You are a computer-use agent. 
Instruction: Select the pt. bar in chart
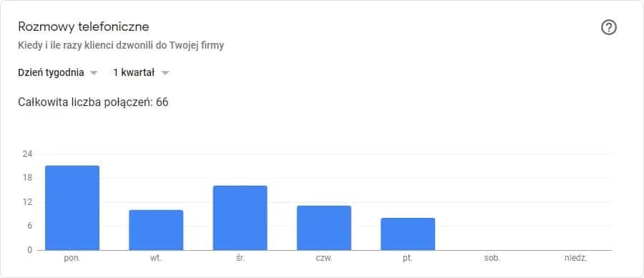point(408,234)
